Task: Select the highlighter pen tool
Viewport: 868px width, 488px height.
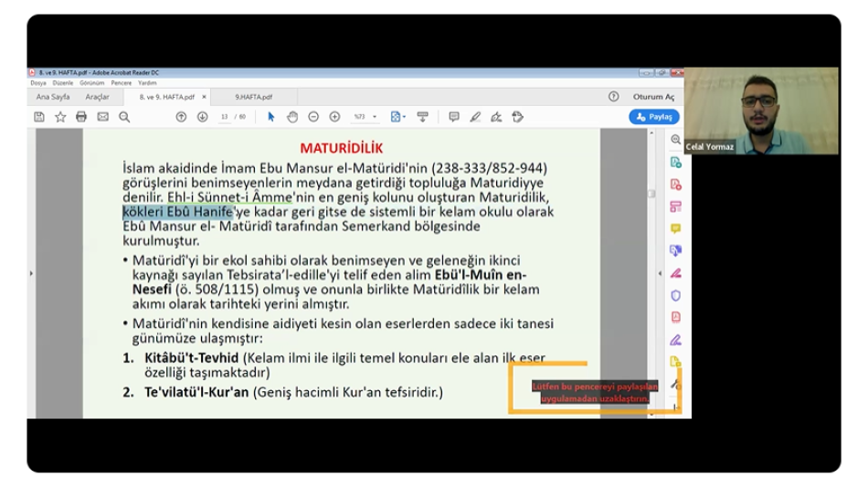Action: click(x=475, y=117)
